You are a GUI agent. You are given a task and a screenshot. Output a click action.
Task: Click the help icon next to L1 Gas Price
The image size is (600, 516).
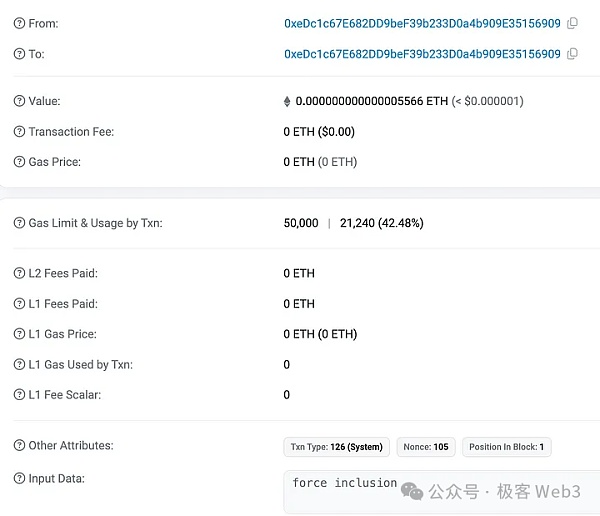point(19,334)
